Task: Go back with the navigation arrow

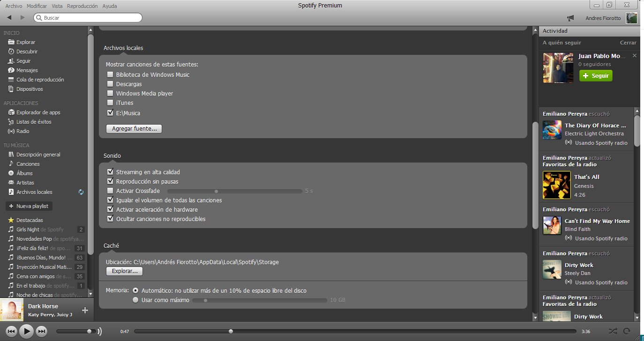Action: coord(9,18)
